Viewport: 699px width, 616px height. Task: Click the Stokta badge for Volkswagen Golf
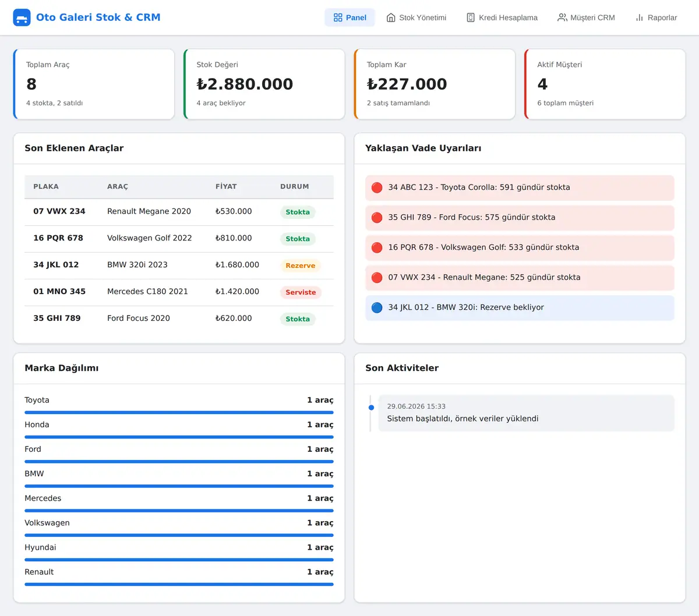coord(298,239)
